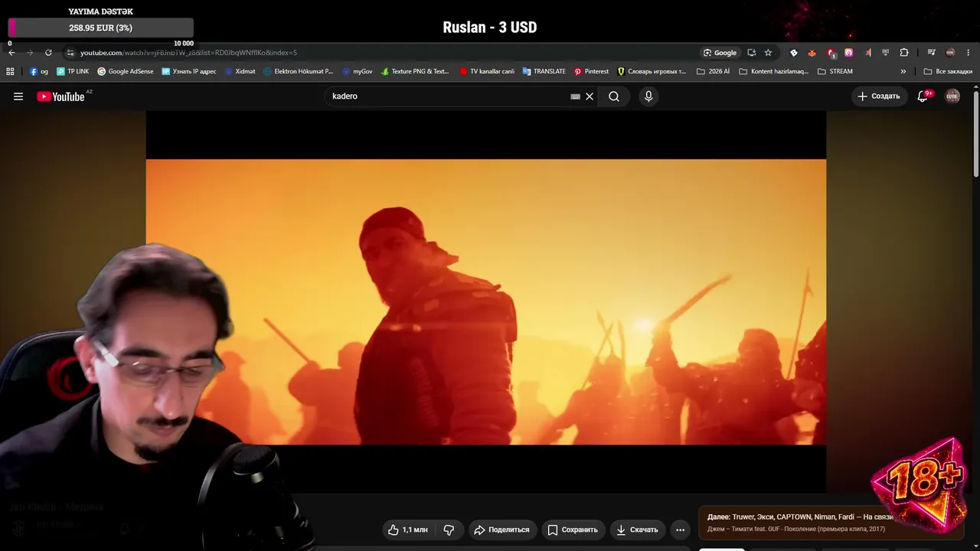The height and width of the screenshot is (551, 980).
Task: Click the browser address bar URL
Action: click(x=188, y=53)
